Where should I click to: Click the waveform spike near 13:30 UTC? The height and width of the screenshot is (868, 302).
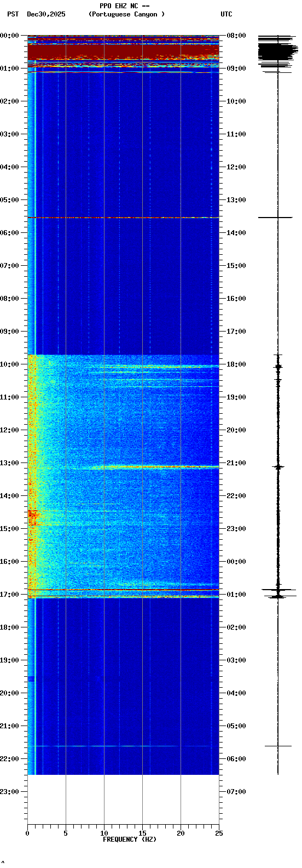point(276,218)
